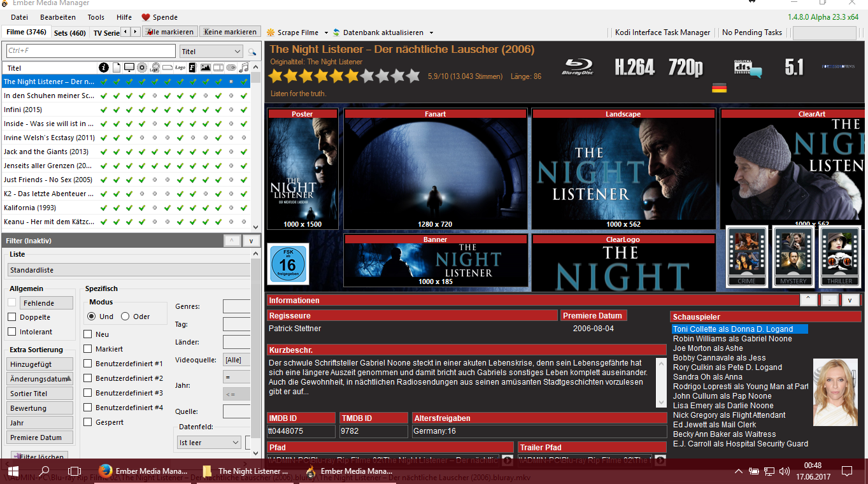Click the fanart 'F' column header icon

tap(192, 68)
